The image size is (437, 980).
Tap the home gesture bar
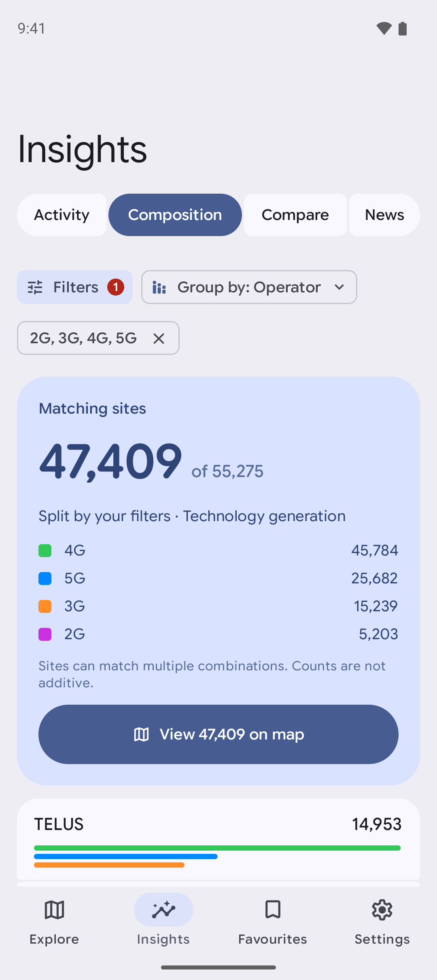tap(218, 967)
